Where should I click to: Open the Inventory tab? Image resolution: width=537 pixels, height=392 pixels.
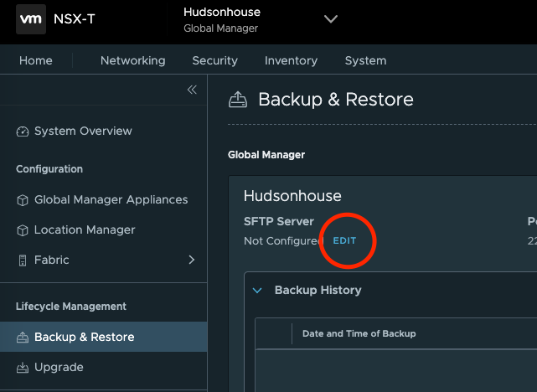tap(291, 60)
